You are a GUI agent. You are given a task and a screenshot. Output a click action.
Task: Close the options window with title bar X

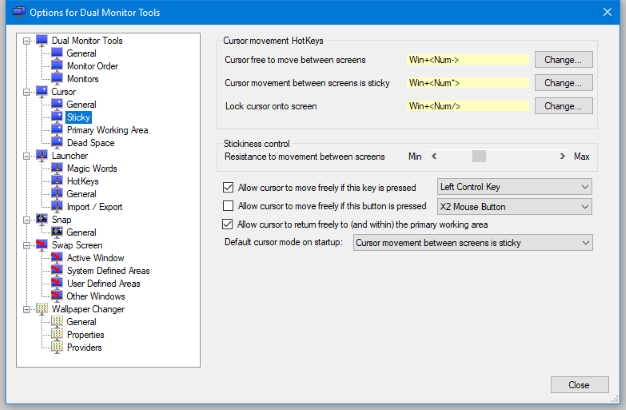[x=607, y=12]
